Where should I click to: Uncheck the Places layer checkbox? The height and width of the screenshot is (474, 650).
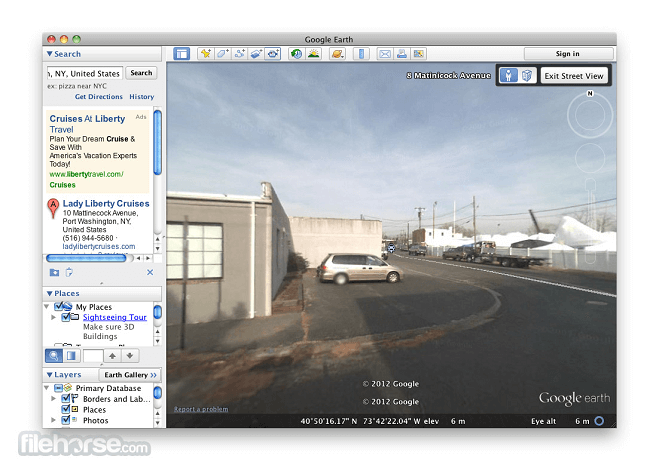coord(65,409)
